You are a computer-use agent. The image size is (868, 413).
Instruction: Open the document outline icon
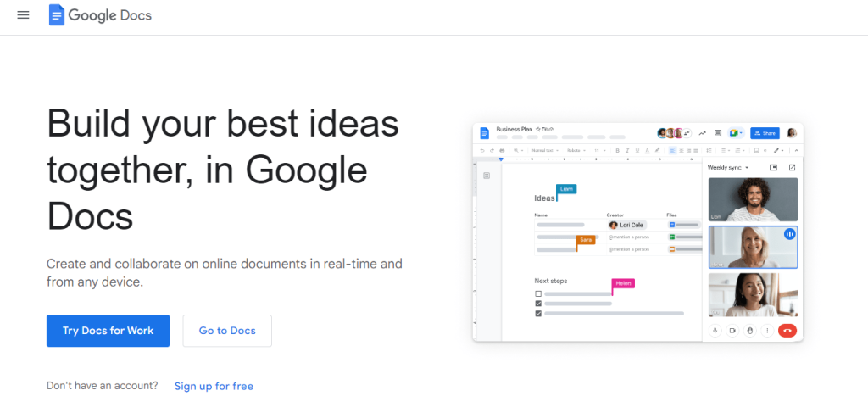pos(487,176)
